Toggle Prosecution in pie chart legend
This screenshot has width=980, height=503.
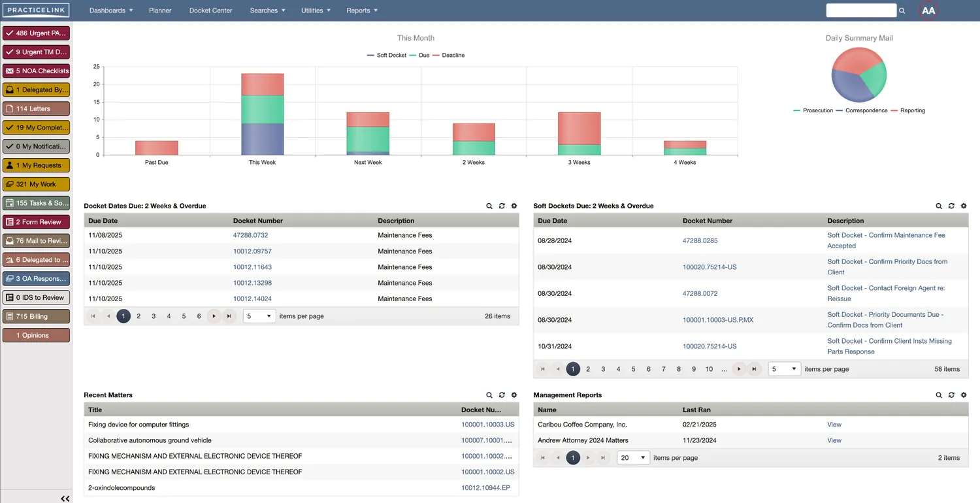[813, 110]
